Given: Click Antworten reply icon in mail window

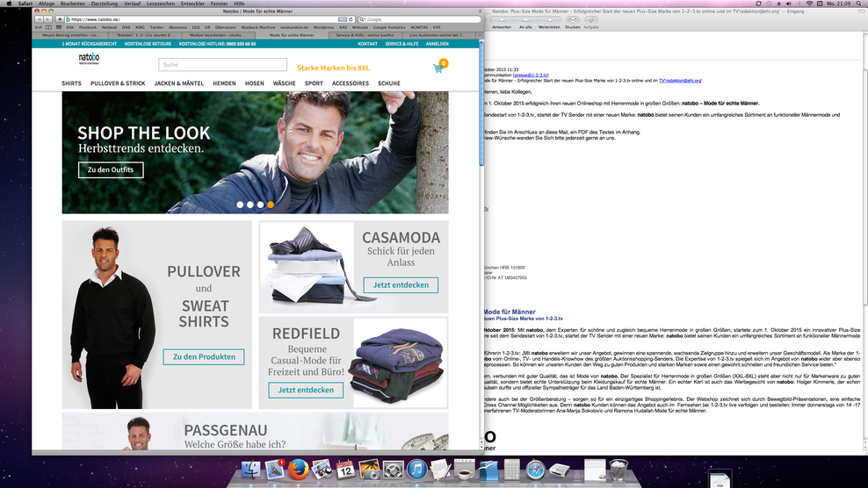Looking at the screenshot, I should pyautogui.click(x=503, y=20).
